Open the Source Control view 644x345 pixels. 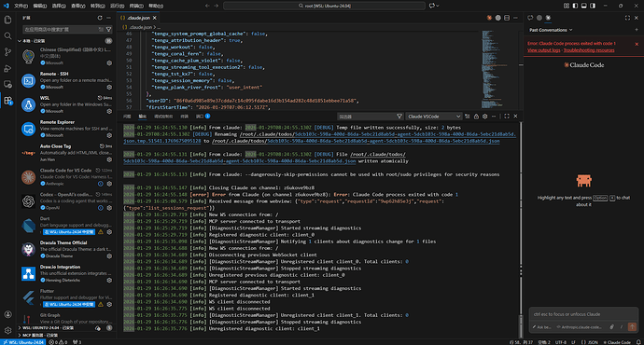(7, 52)
